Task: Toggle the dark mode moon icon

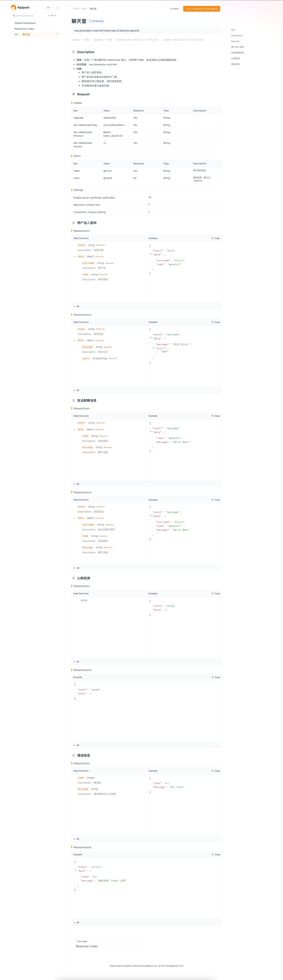Action: tap(58, 8)
